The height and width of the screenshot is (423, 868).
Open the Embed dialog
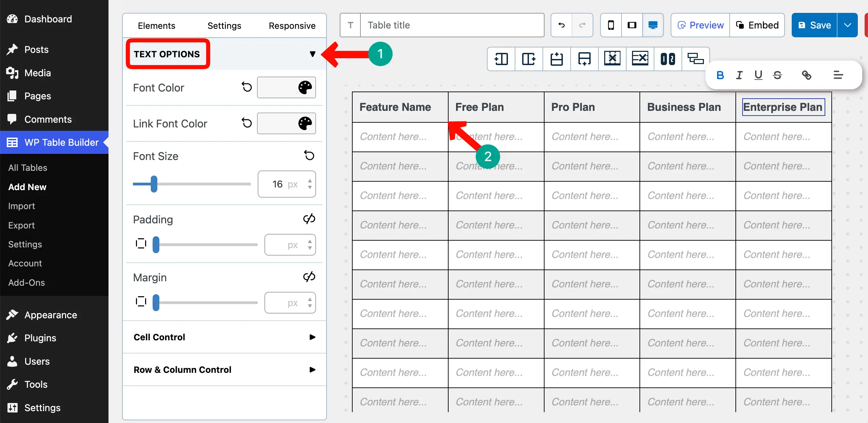[757, 25]
